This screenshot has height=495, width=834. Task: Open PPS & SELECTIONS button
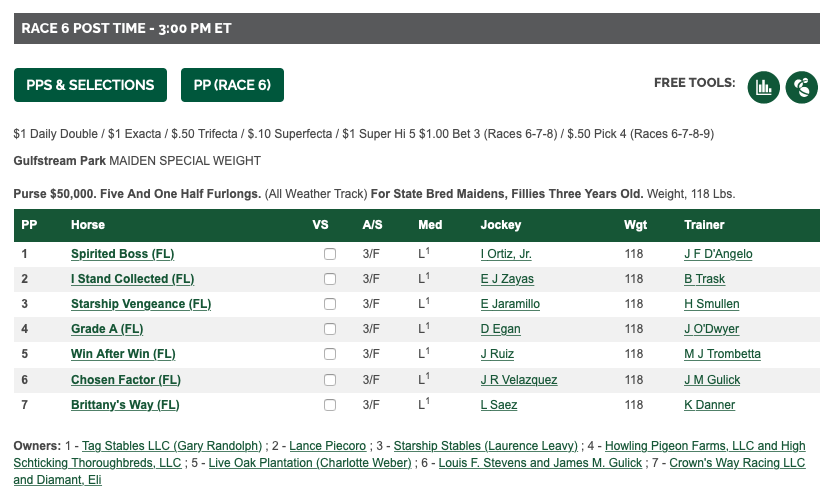tap(90, 85)
